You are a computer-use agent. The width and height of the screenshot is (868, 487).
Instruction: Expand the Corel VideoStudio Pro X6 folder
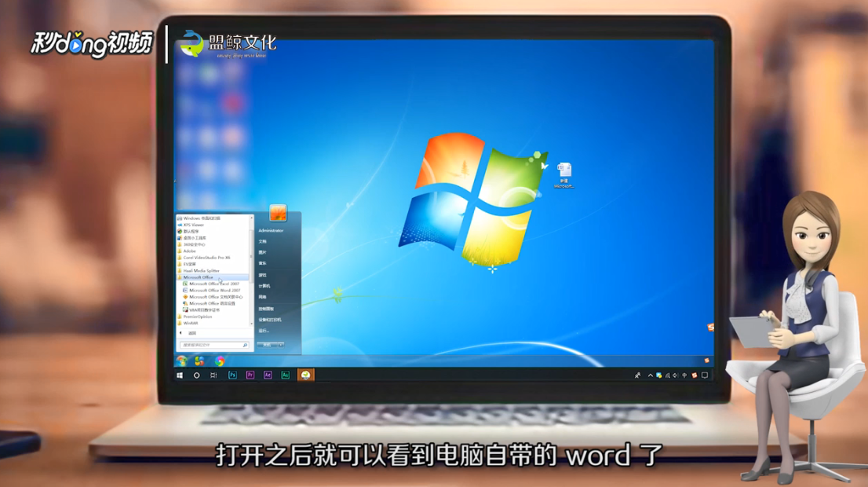(204, 258)
